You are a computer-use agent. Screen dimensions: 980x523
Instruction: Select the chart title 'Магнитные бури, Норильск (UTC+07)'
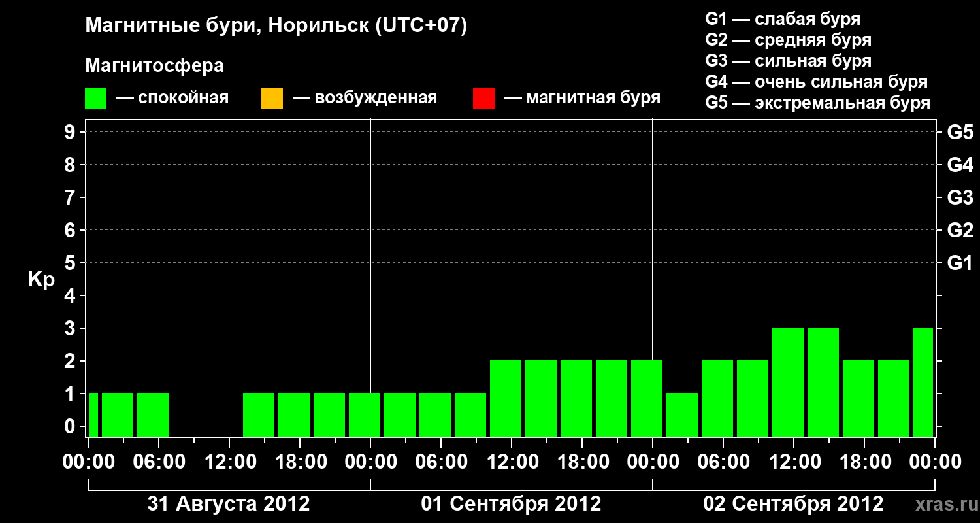coord(276,26)
